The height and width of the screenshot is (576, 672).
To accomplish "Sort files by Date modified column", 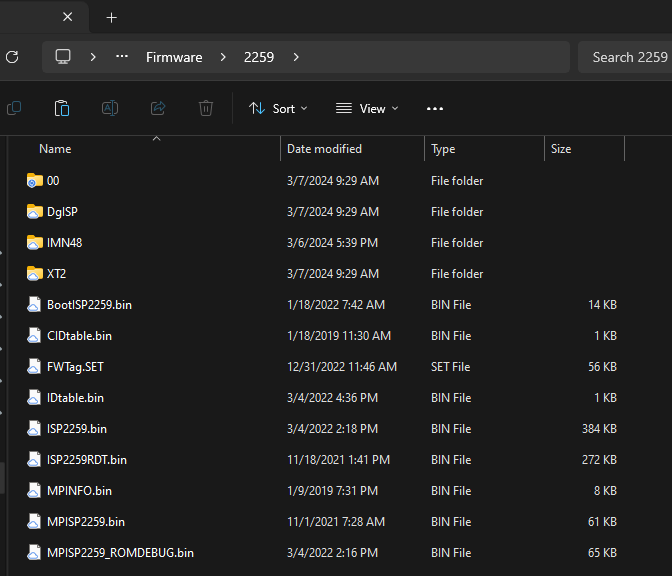I will (x=324, y=149).
